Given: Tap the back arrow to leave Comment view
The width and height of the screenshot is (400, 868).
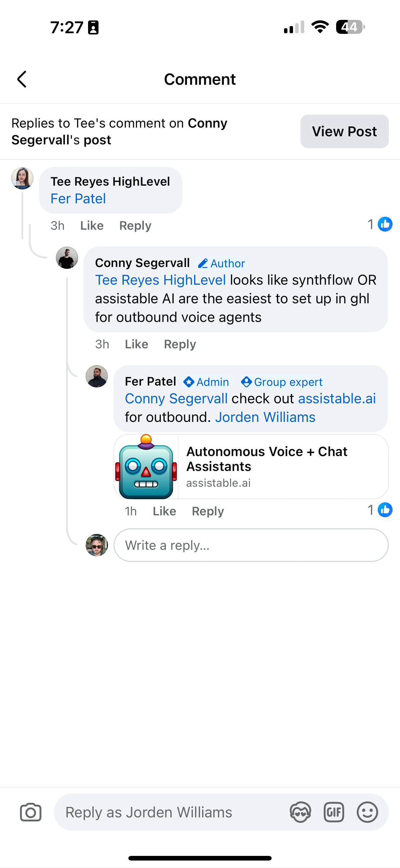Looking at the screenshot, I should [21, 79].
